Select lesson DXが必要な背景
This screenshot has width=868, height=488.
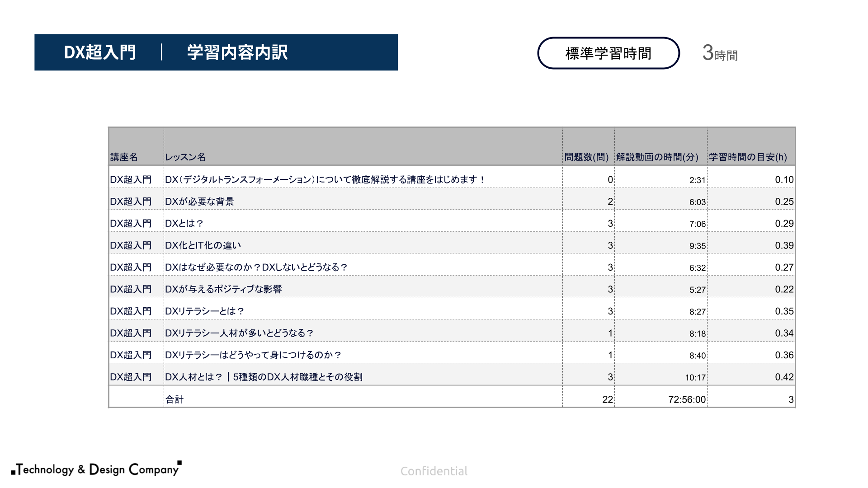199,202
